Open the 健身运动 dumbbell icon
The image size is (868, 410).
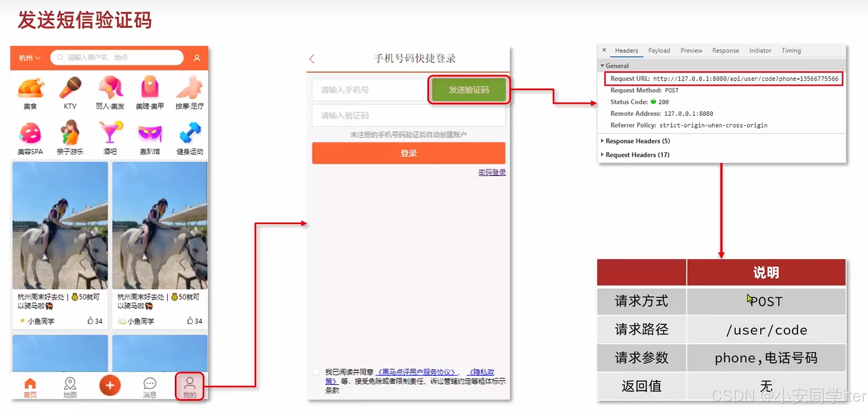189,133
